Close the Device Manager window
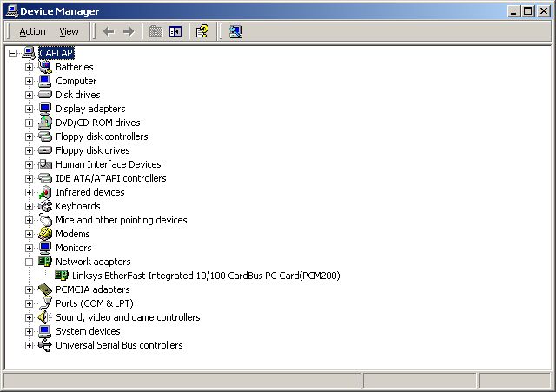 coord(544,11)
